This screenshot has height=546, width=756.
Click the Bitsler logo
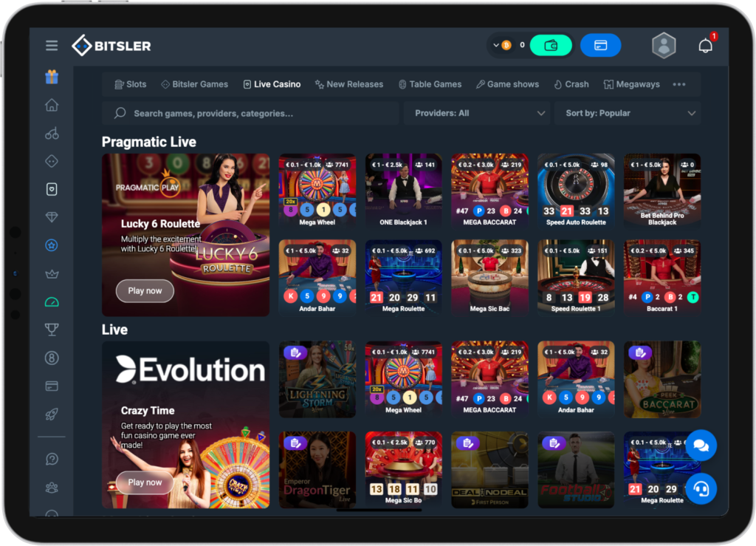(111, 46)
